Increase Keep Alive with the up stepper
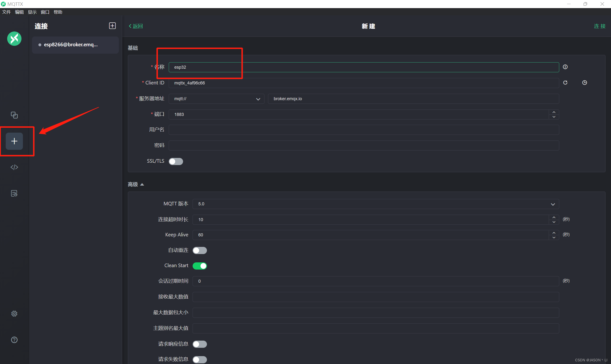This screenshot has width=611, height=364. point(554,232)
